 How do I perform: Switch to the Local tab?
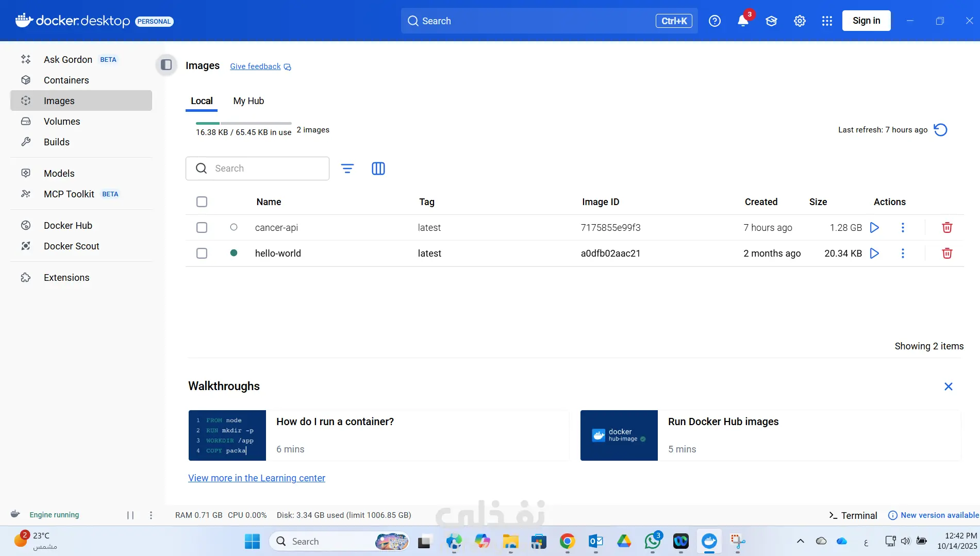point(202,101)
